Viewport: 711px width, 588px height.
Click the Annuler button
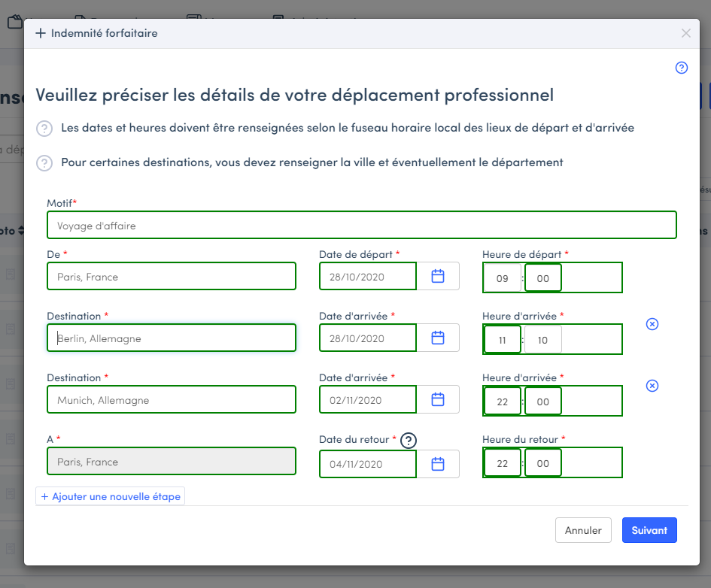point(583,530)
